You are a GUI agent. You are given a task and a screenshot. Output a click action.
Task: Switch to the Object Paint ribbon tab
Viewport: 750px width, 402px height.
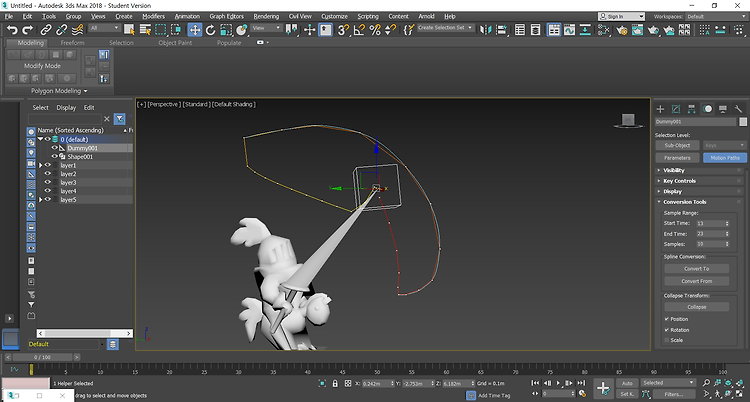click(175, 43)
